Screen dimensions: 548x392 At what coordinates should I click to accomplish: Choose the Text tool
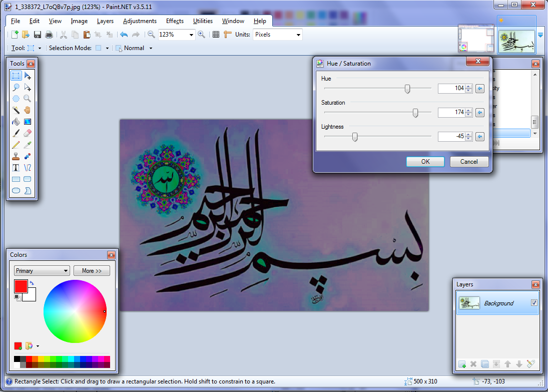tap(16, 168)
